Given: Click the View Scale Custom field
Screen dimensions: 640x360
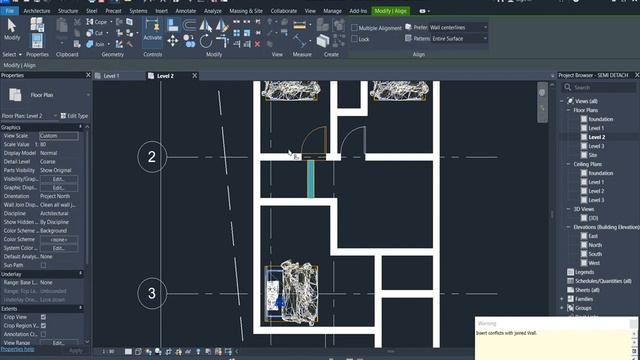Looking at the screenshot, I should point(59,136).
